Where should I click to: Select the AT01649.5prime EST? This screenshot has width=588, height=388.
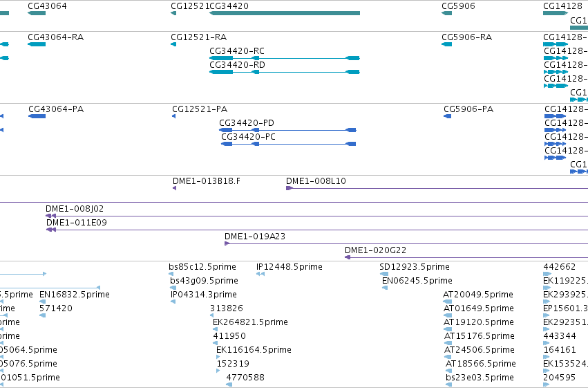click(448, 315)
